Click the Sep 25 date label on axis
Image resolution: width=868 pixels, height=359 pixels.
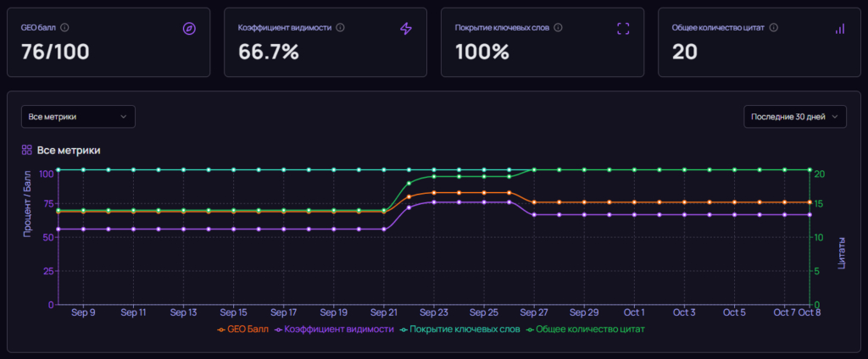click(484, 312)
